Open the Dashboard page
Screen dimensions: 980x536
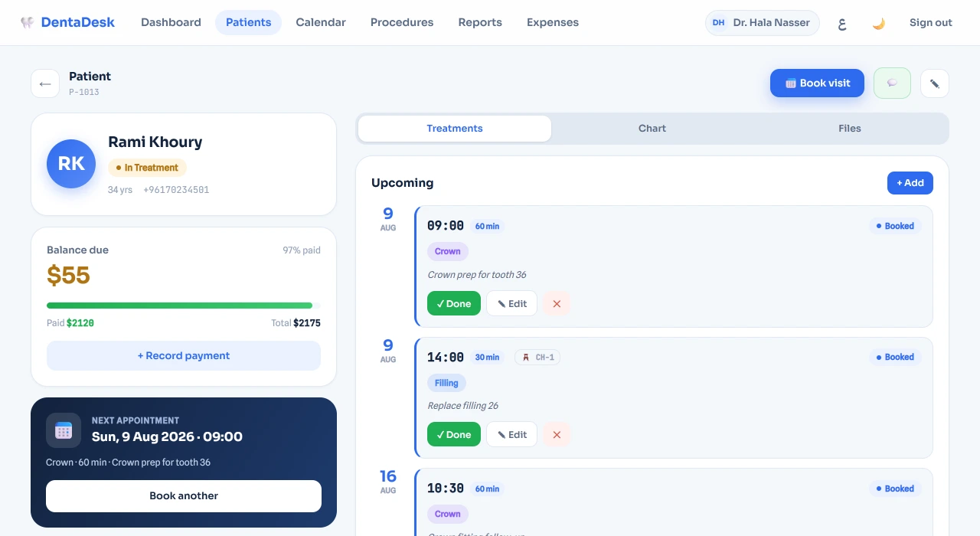[171, 22]
